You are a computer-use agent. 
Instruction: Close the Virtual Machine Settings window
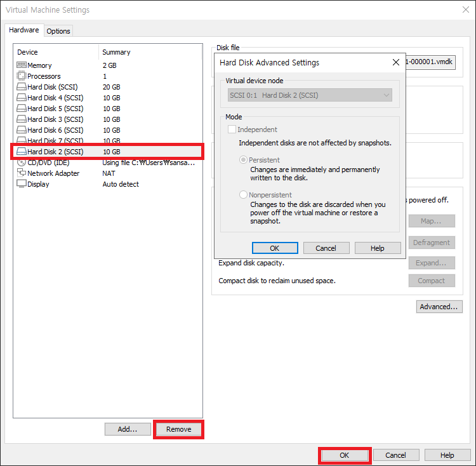tap(466, 10)
